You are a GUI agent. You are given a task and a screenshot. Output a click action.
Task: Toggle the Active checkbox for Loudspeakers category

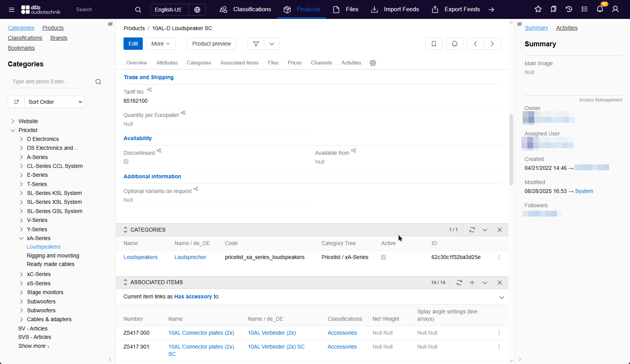[384, 257]
